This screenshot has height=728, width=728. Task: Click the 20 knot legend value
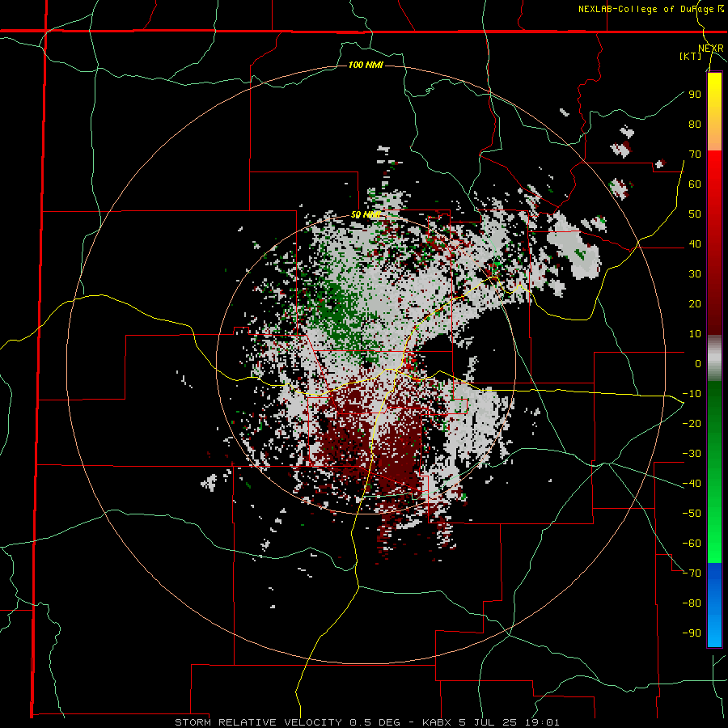pos(695,303)
